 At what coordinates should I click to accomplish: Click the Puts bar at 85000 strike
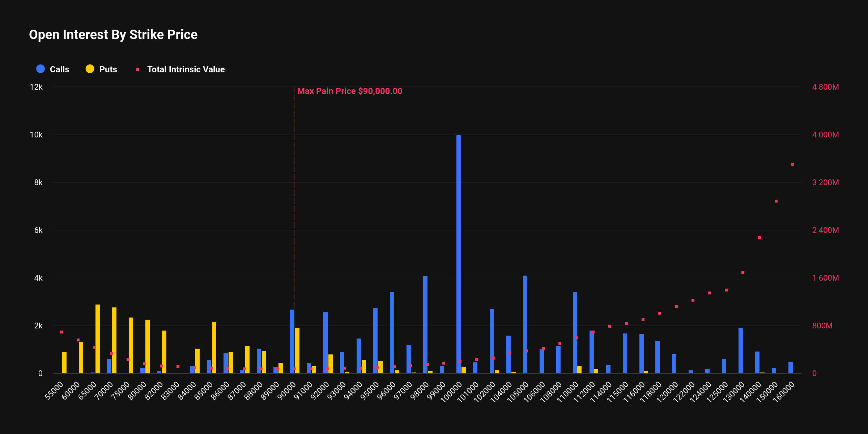click(x=214, y=347)
